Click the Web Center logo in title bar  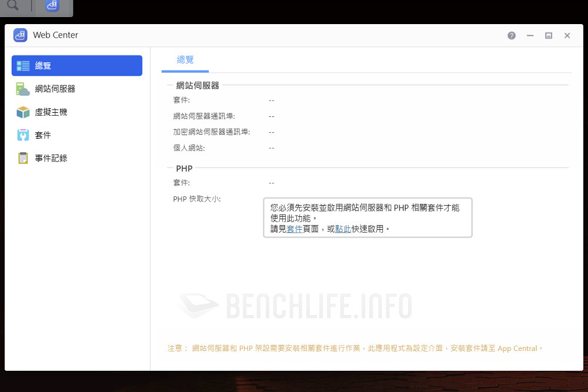21,35
